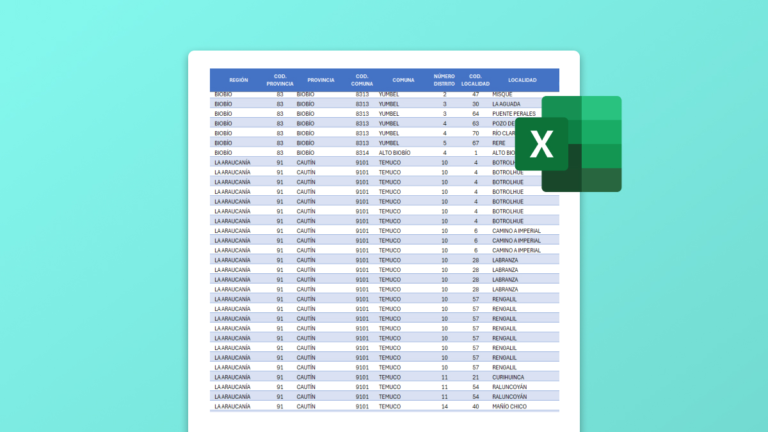This screenshot has width=768, height=432.
Task: Click the COMUNA column header
Action: (403, 79)
